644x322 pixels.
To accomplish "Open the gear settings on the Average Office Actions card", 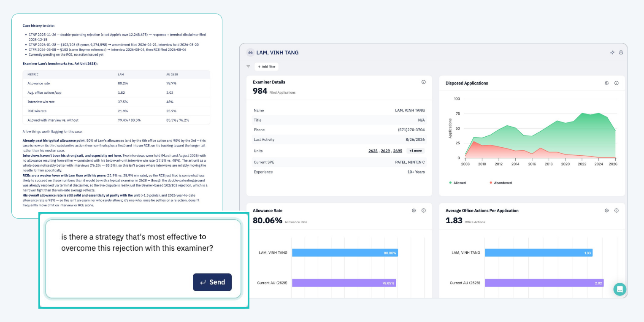I will tap(607, 211).
